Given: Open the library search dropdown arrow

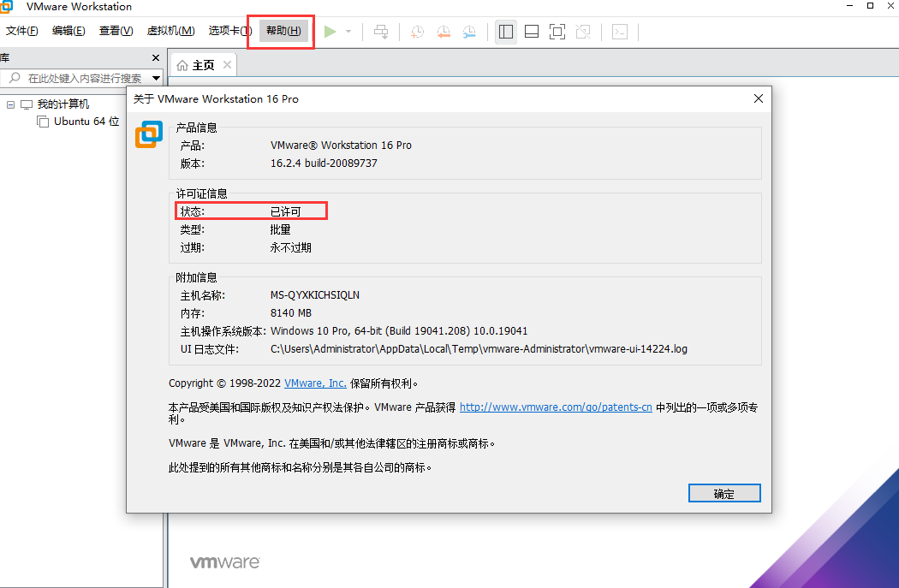Looking at the screenshot, I should pyautogui.click(x=156, y=77).
